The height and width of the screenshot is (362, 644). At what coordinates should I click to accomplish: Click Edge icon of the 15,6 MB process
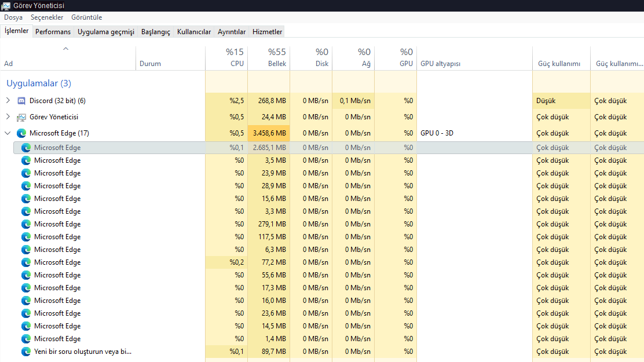(26, 199)
